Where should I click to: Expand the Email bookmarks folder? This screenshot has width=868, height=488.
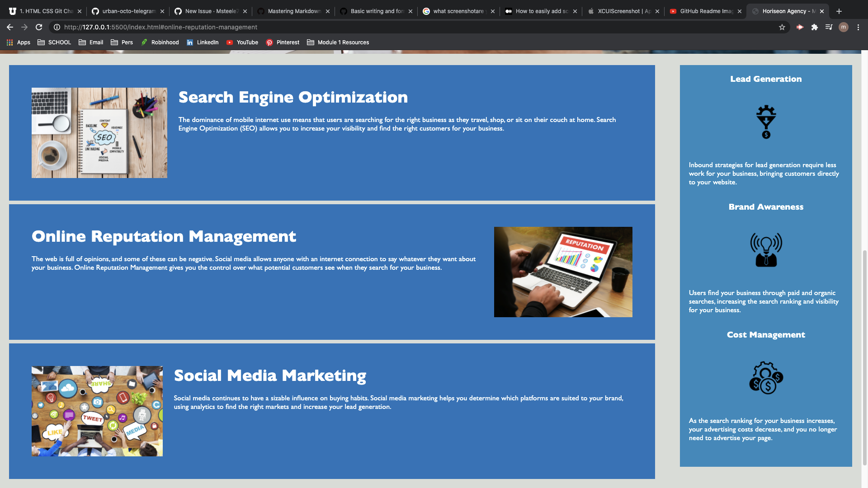point(91,42)
